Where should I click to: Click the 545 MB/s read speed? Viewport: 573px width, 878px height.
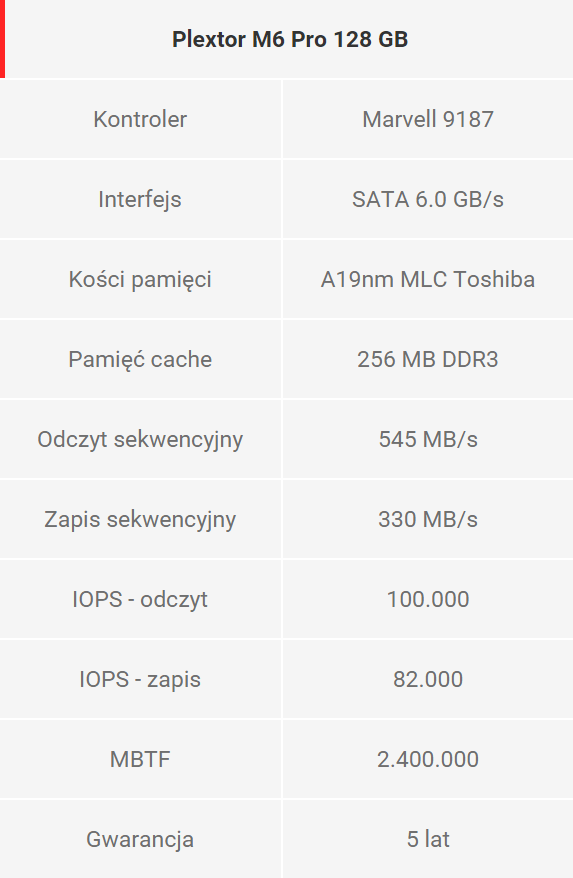pyautogui.click(x=428, y=440)
